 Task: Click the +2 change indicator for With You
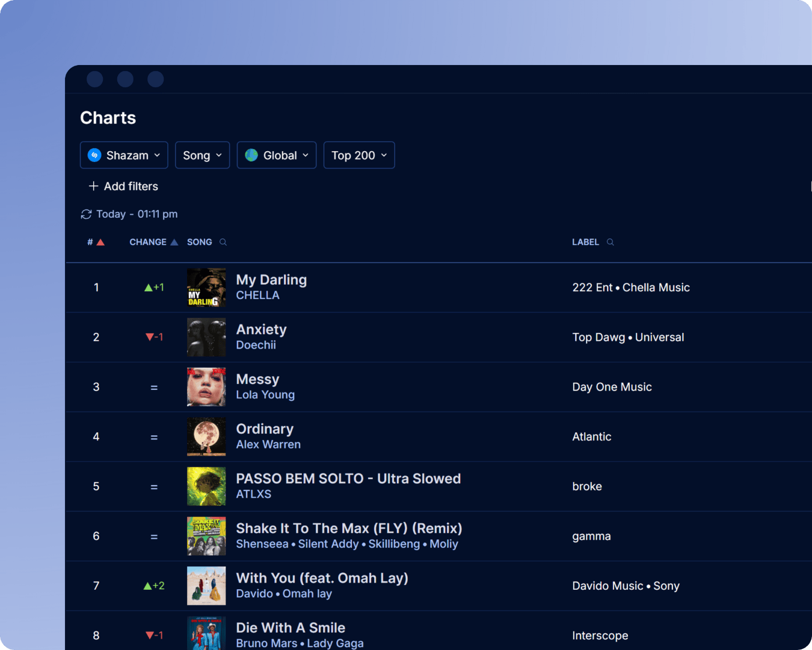click(154, 586)
